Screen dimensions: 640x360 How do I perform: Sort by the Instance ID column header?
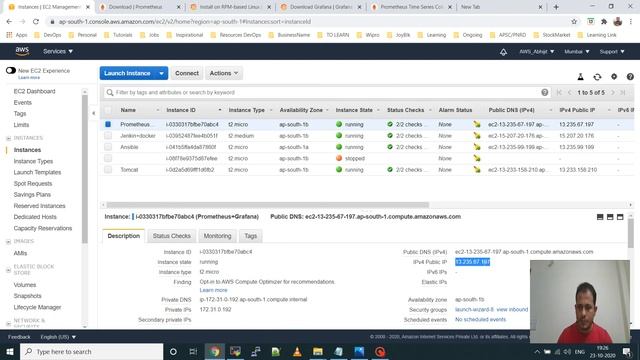point(181,110)
